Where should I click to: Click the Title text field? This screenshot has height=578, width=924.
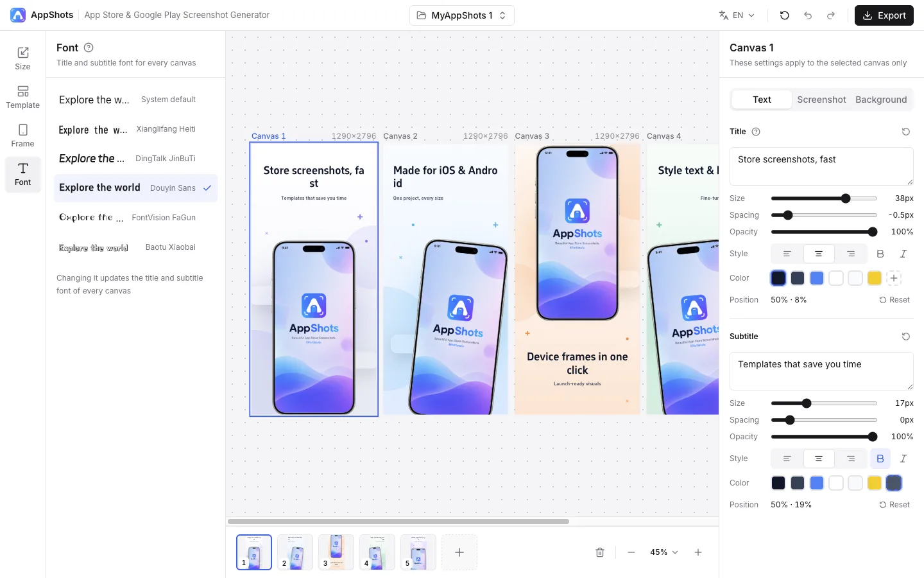click(821, 166)
